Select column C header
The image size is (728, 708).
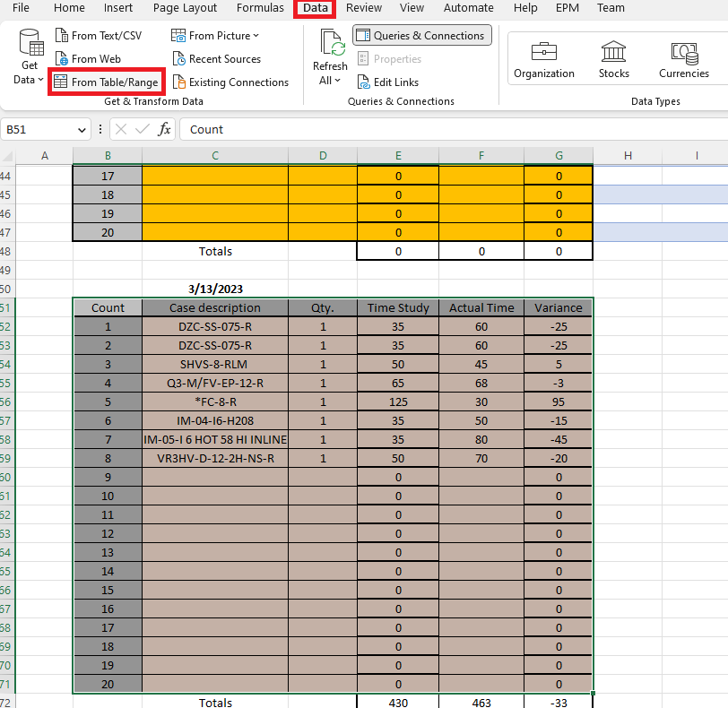click(x=215, y=155)
